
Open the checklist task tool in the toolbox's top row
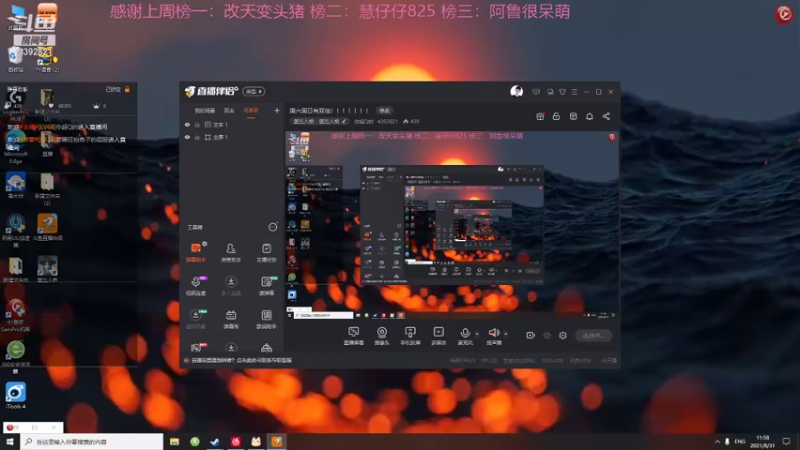pos(266,253)
